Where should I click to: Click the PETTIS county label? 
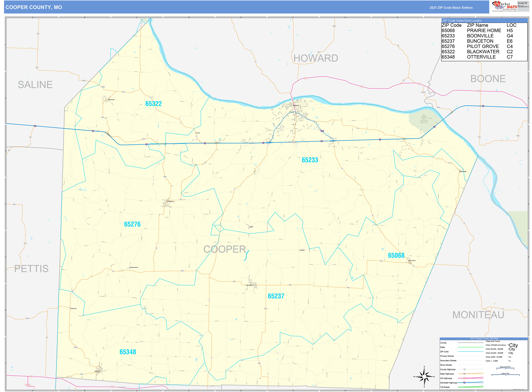coord(31,269)
